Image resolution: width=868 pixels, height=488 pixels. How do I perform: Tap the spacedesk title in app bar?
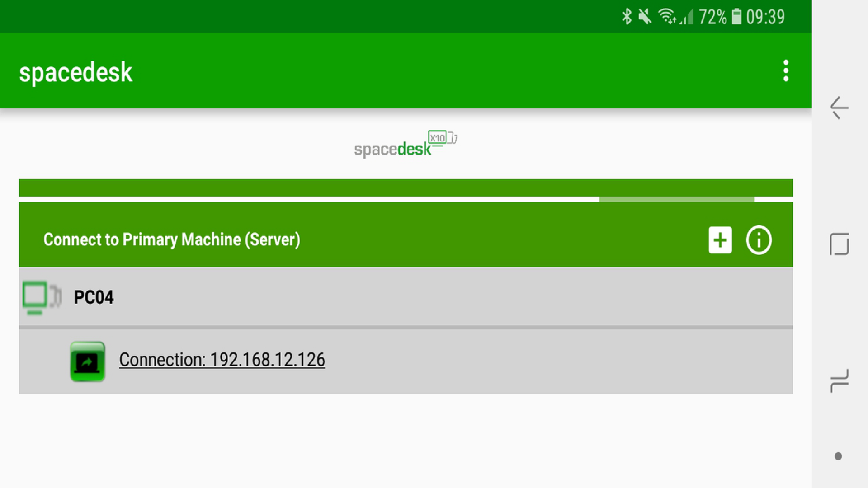click(75, 72)
